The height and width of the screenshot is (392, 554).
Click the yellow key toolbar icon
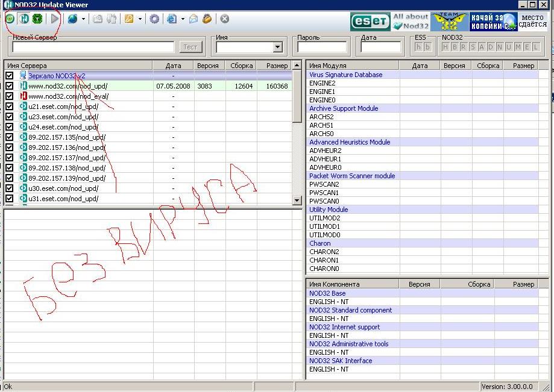pos(129,19)
